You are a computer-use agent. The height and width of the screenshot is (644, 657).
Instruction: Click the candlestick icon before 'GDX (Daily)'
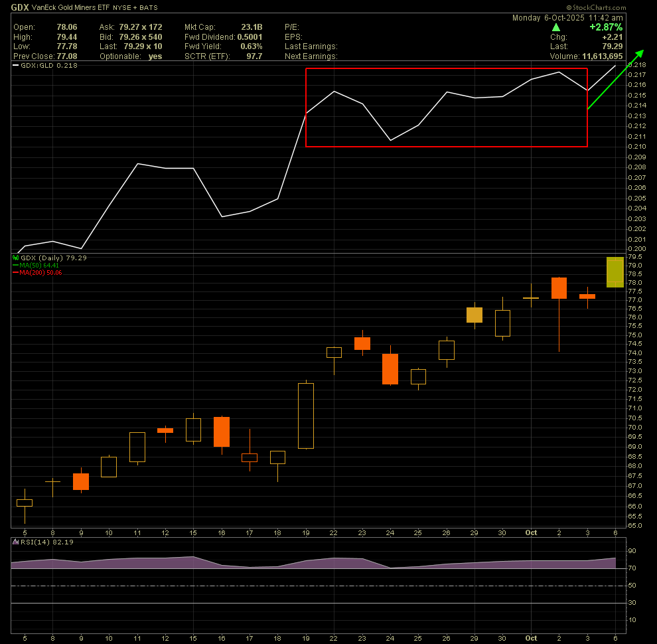(16, 258)
